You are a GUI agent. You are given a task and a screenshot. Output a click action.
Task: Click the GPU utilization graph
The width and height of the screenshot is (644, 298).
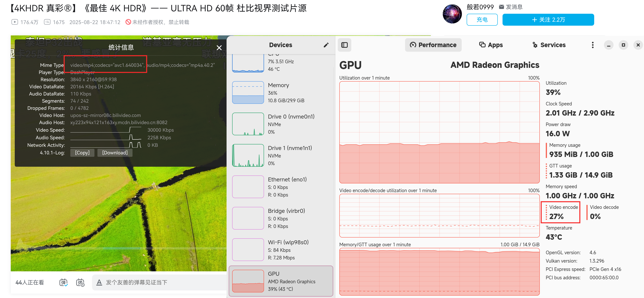coord(439,132)
